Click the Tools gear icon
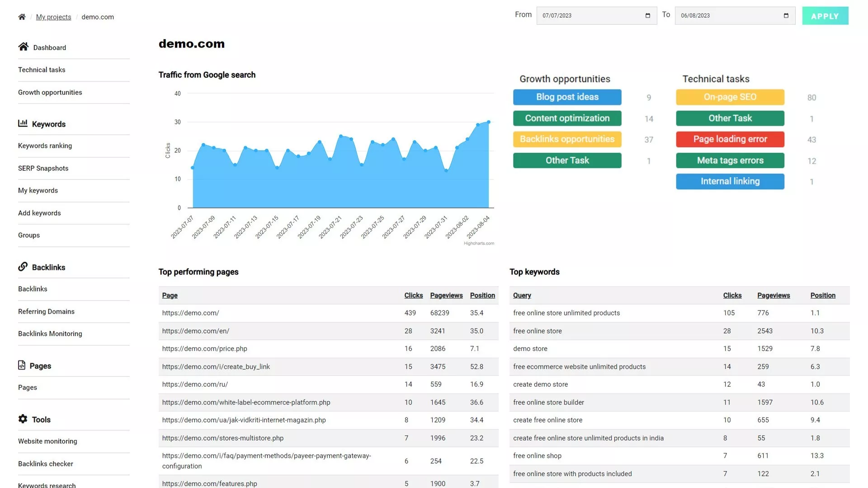Viewport: 868px width, 488px height. 23,419
